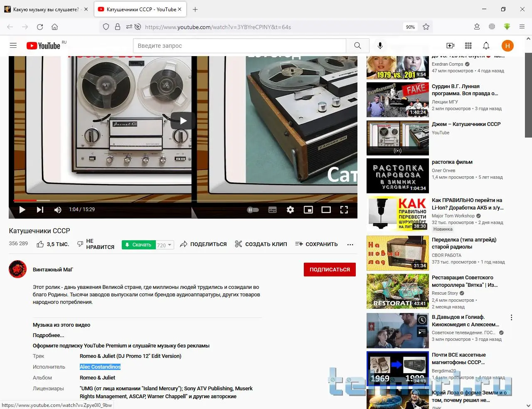532x409 pixels.
Task: Open the 720 quality dropdown
Action: tap(165, 245)
